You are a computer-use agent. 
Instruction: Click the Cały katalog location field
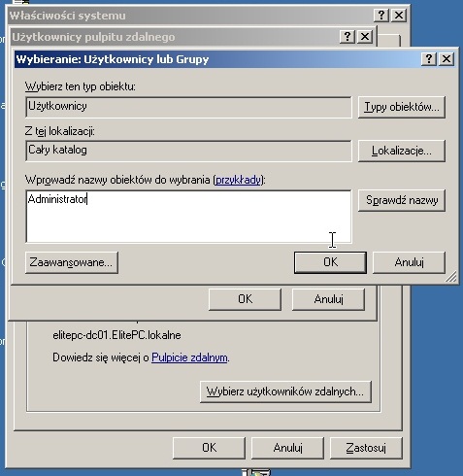[x=188, y=151]
